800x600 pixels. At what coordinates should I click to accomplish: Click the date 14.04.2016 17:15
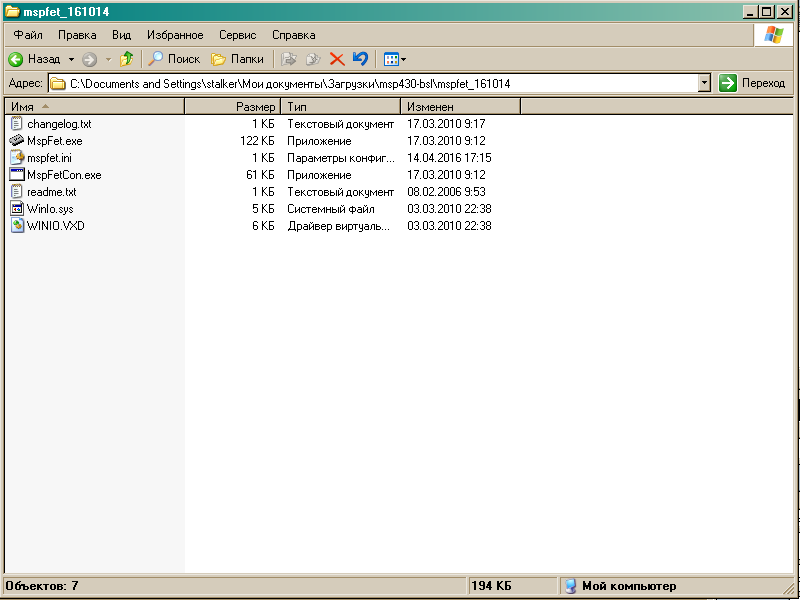449,158
